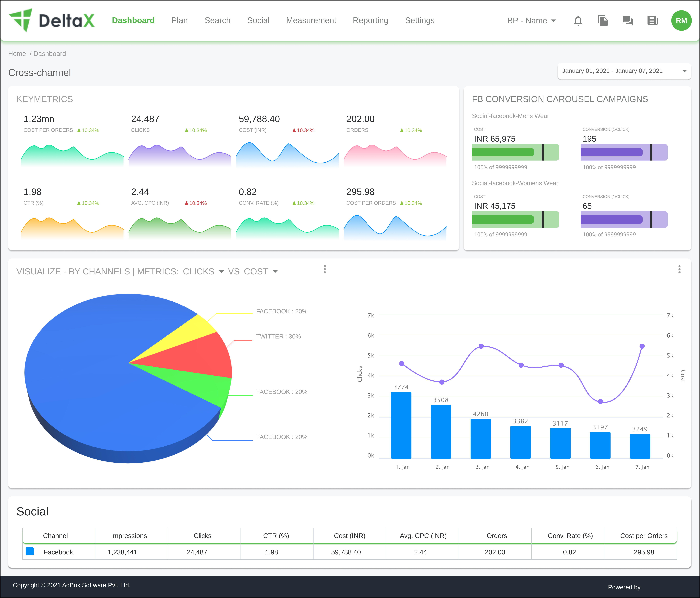Sort by the Conv. Rate (%) column header
Viewport: 700px width, 598px height.
click(x=570, y=536)
